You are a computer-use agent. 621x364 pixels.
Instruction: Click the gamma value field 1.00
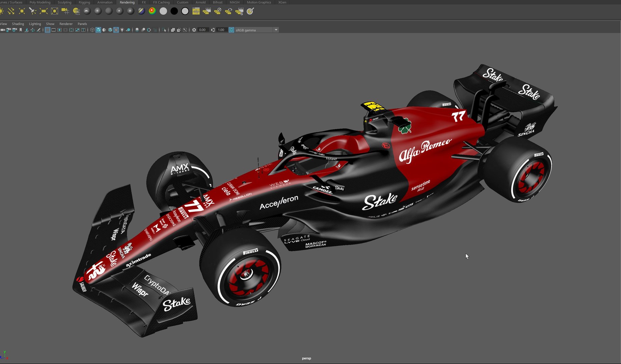click(x=221, y=30)
